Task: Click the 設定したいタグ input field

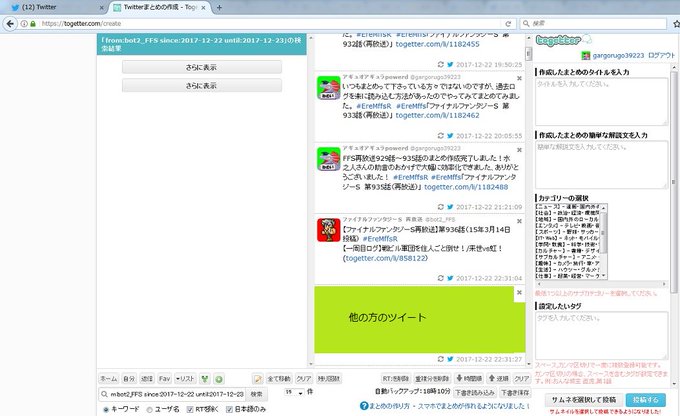Action: click(601, 335)
